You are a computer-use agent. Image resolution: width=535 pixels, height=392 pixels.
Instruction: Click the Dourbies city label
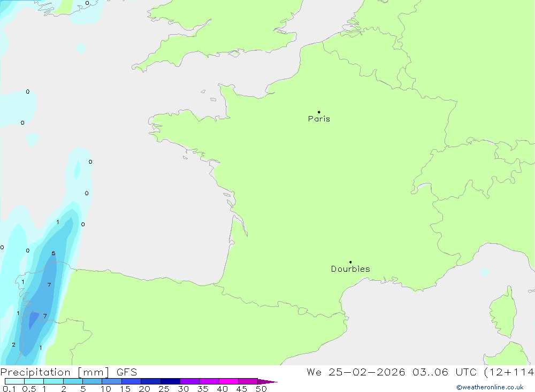point(350,269)
